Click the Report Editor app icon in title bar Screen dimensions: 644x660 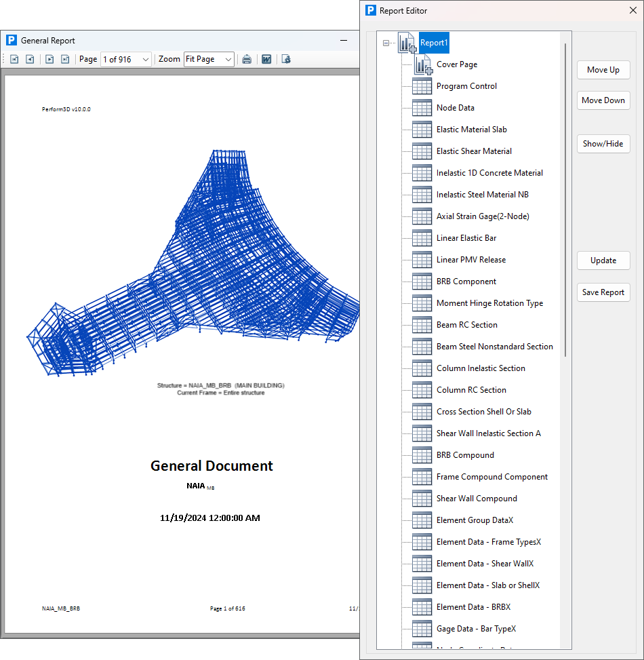tap(371, 11)
